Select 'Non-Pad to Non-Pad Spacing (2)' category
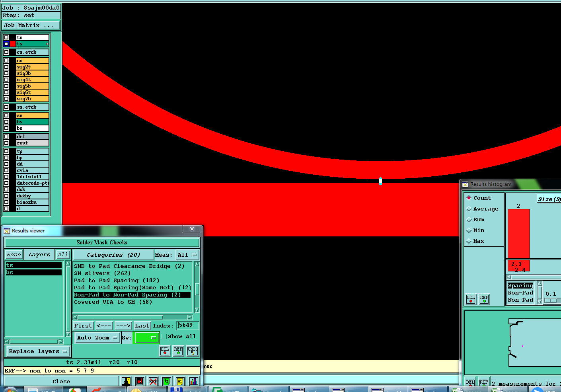Viewport: 561px width, 392px height. point(132,294)
